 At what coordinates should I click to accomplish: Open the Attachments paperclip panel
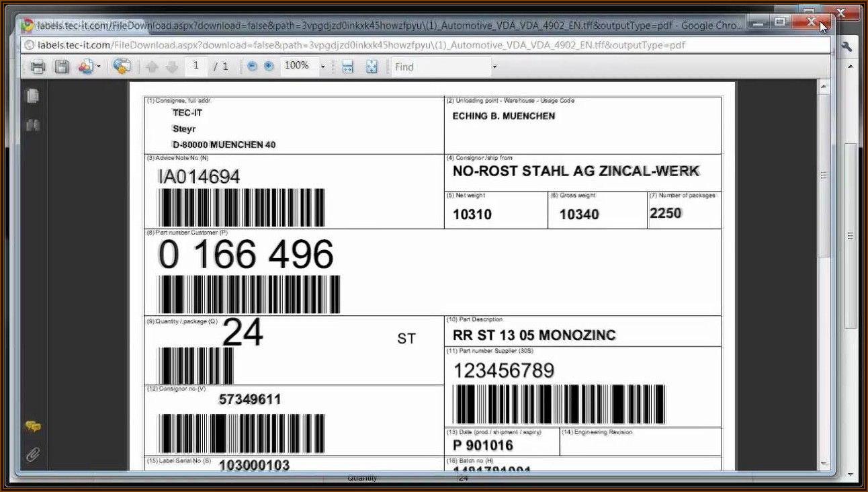pos(32,455)
